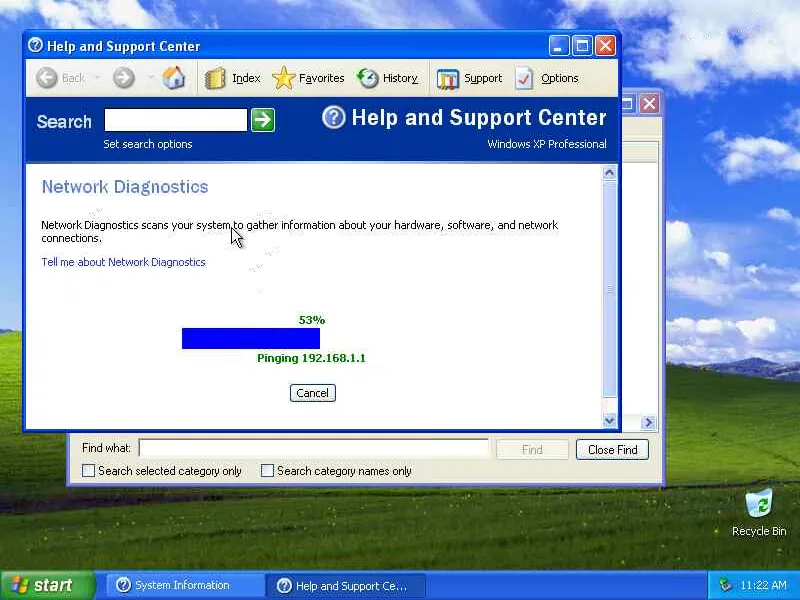Open the Index book icon

tap(215, 79)
